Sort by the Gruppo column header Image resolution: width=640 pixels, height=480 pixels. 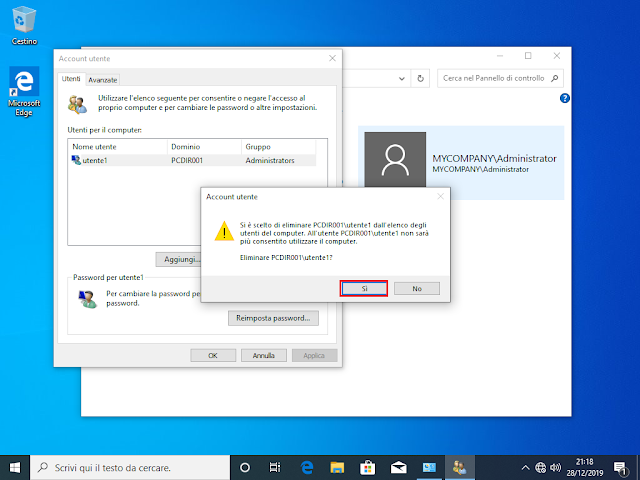coord(278,147)
